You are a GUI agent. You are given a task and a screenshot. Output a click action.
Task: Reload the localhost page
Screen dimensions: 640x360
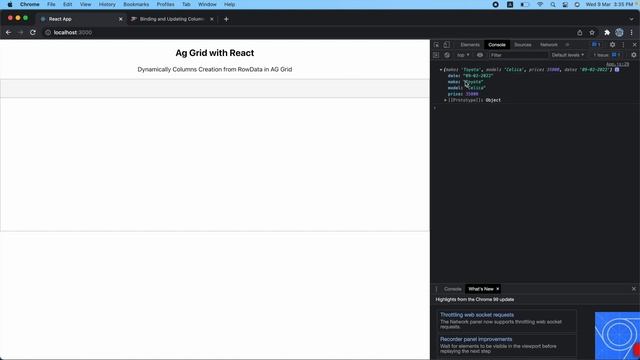[33, 32]
